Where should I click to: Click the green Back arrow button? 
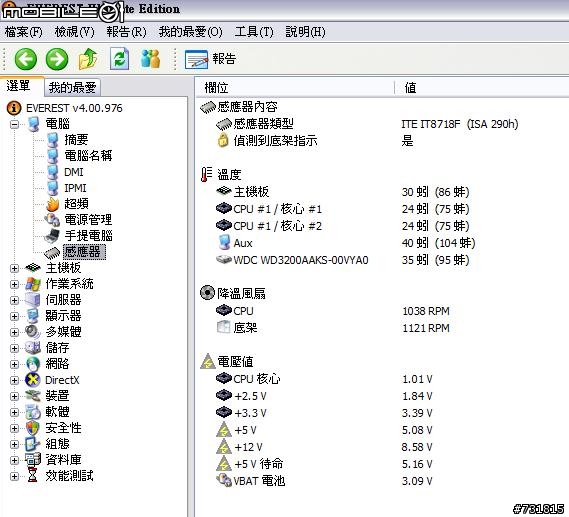pos(26,59)
